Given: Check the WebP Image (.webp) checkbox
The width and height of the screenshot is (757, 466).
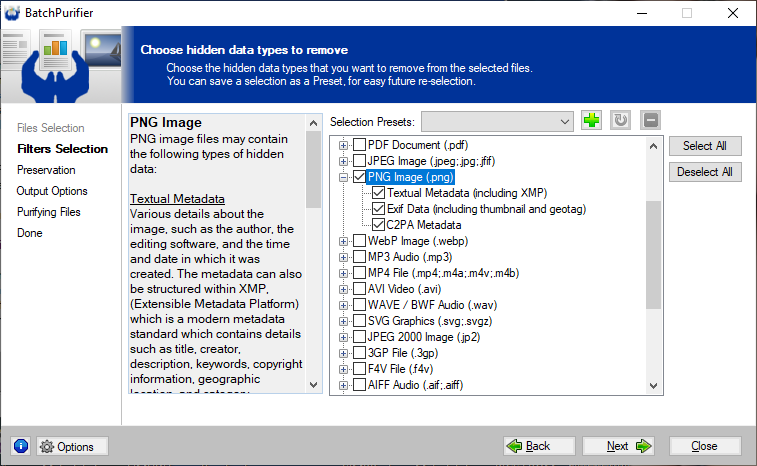Looking at the screenshot, I should (359, 240).
